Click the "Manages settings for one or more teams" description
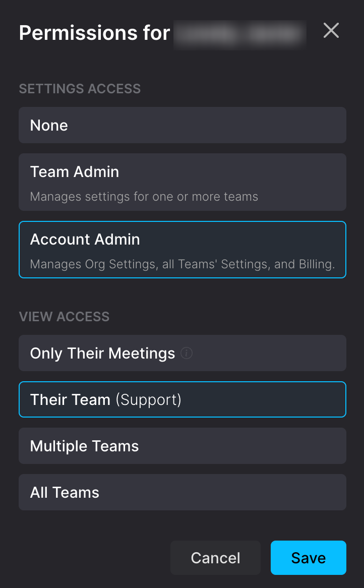Screen dimensions: 364x588 point(144,197)
